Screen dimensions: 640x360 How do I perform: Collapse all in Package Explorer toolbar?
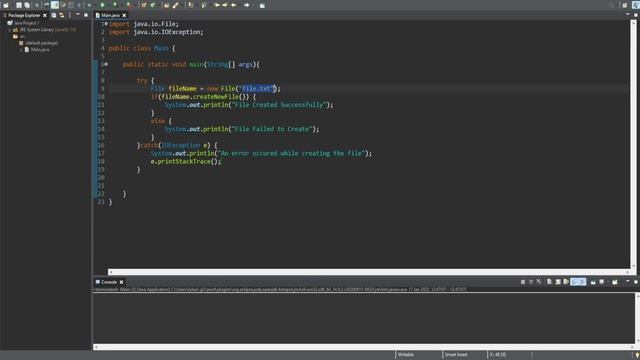coord(53,15)
